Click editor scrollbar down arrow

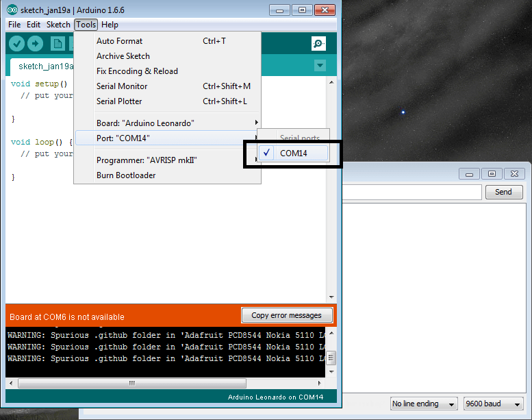(x=331, y=297)
